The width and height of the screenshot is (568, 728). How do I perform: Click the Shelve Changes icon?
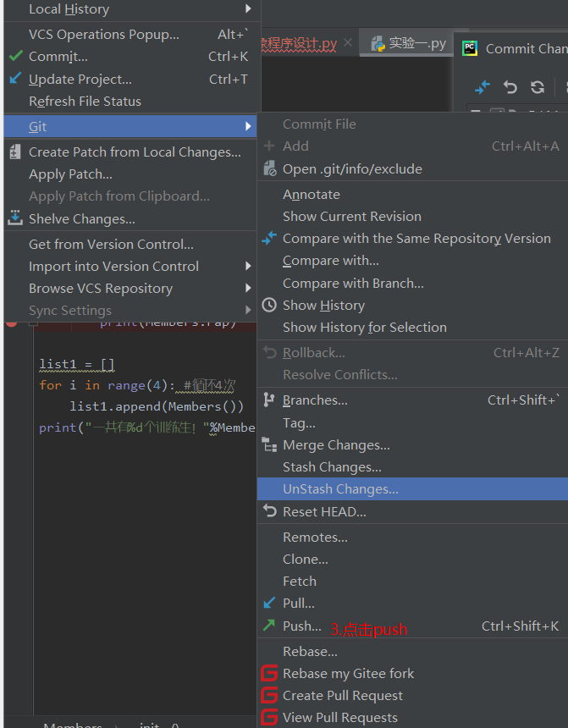coord(15,218)
